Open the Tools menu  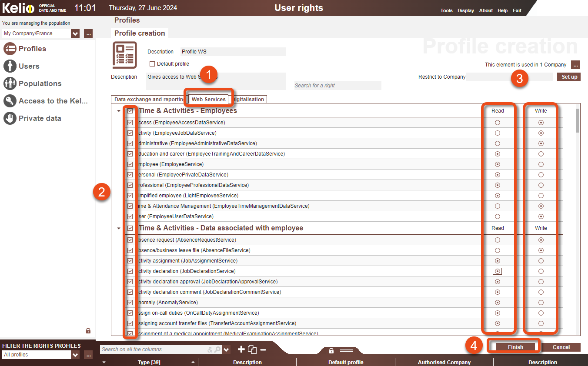tap(446, 10)
